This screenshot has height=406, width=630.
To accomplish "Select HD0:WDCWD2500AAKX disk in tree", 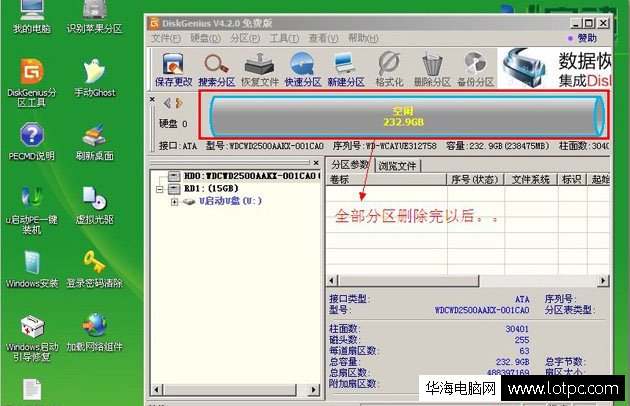I will click(x=250, y=176).
